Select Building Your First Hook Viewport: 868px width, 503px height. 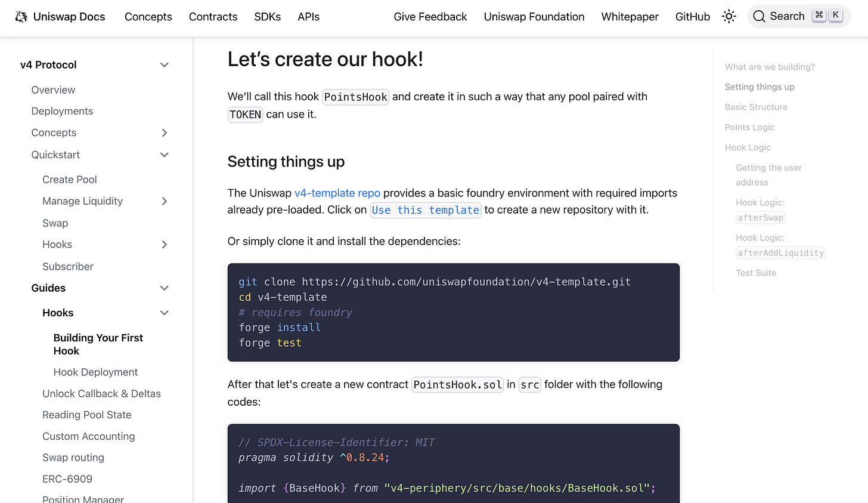tap(98, 344)
